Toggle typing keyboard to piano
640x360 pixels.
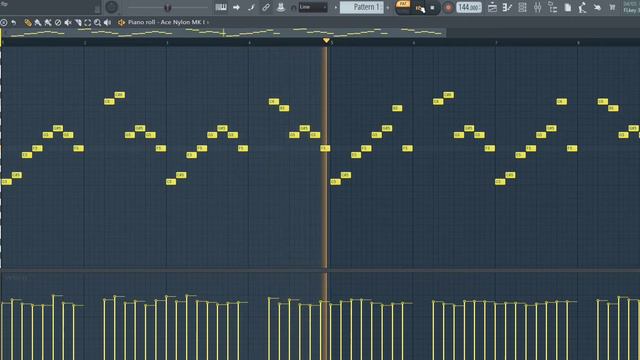221,7
